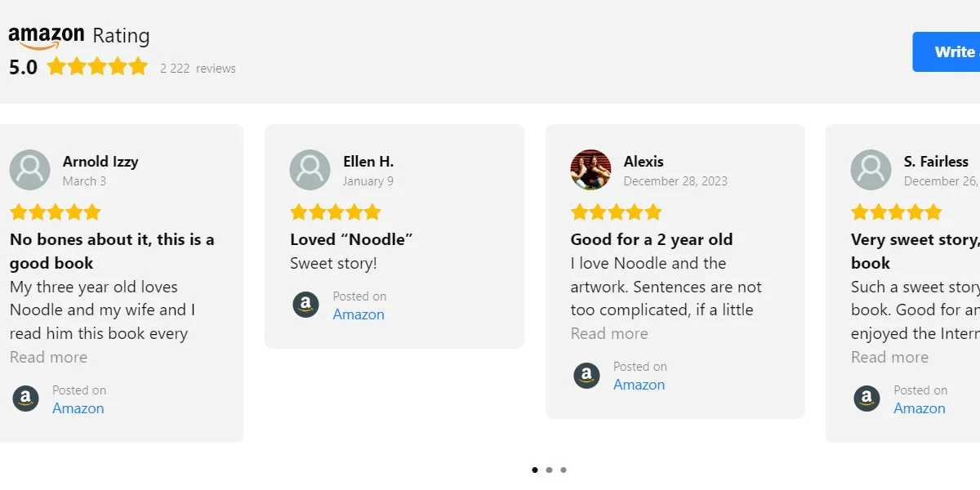Click Ellen H.'s profile avatar
Screen dimensions: 980x490
(310, 170)
